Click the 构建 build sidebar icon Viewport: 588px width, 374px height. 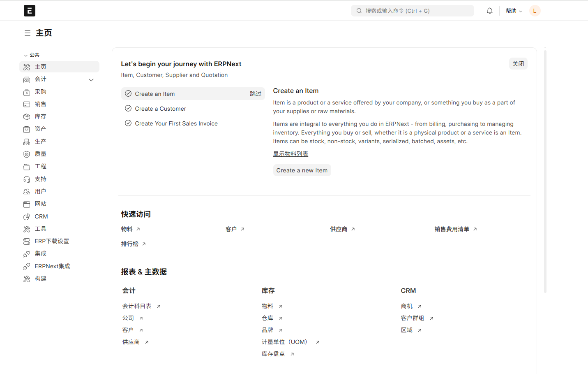[x=27, y=279]
